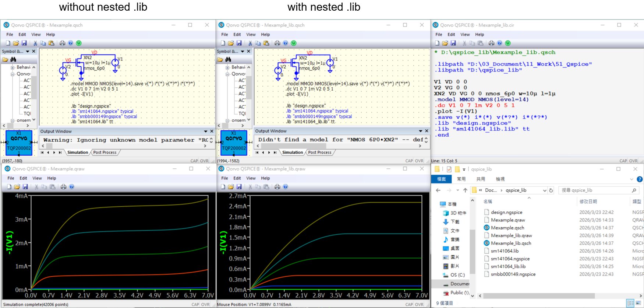Switch Explorer to large icons view
The height and width of the screenshot is (308, 644).
tap(638, 303)
